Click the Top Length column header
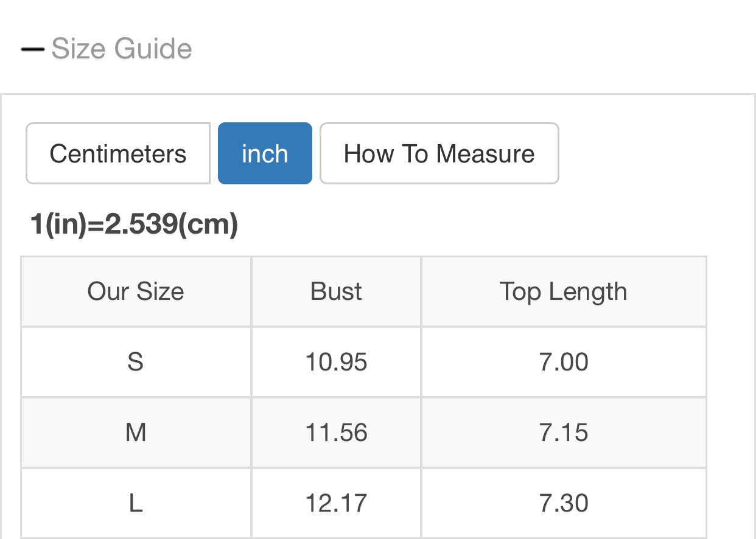The image size is (756, 539). click(x=563, y=291)
